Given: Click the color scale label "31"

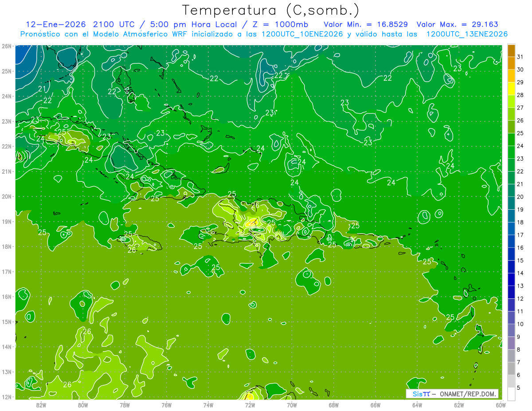Looking at the screenshot, I should (520, 57).
